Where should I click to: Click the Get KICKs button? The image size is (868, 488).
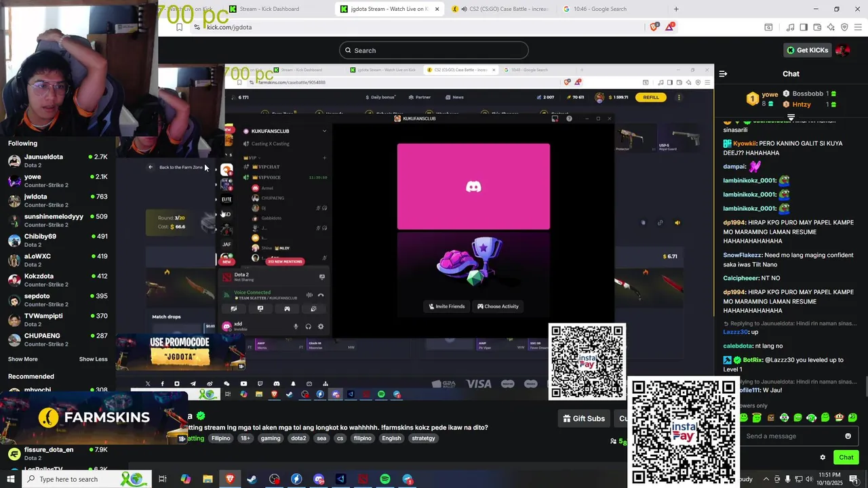coord(806,50)
